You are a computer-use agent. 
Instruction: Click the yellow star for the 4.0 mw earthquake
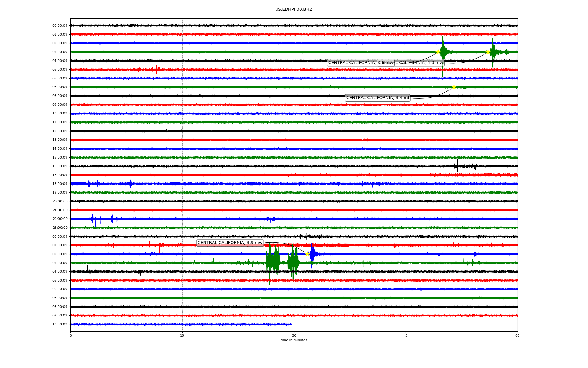pyautogui.click(x=488, y=52)
